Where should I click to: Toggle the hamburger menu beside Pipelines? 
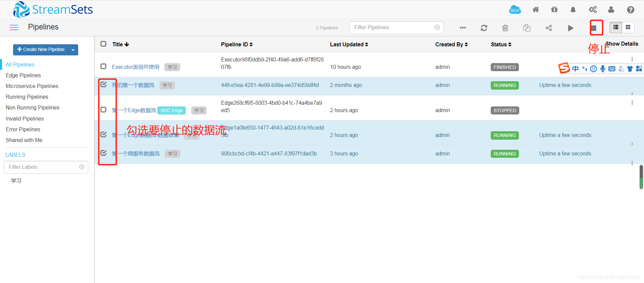coord(14,28)
